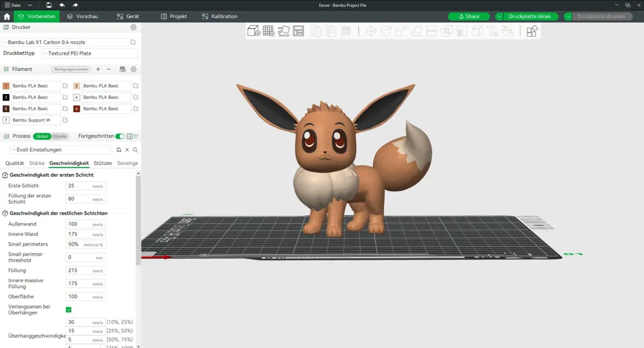Open the Druckbetttyp Textured PEI Plate dropdown
This screenshot has width=644, height=348.
[x=90, y=53]
